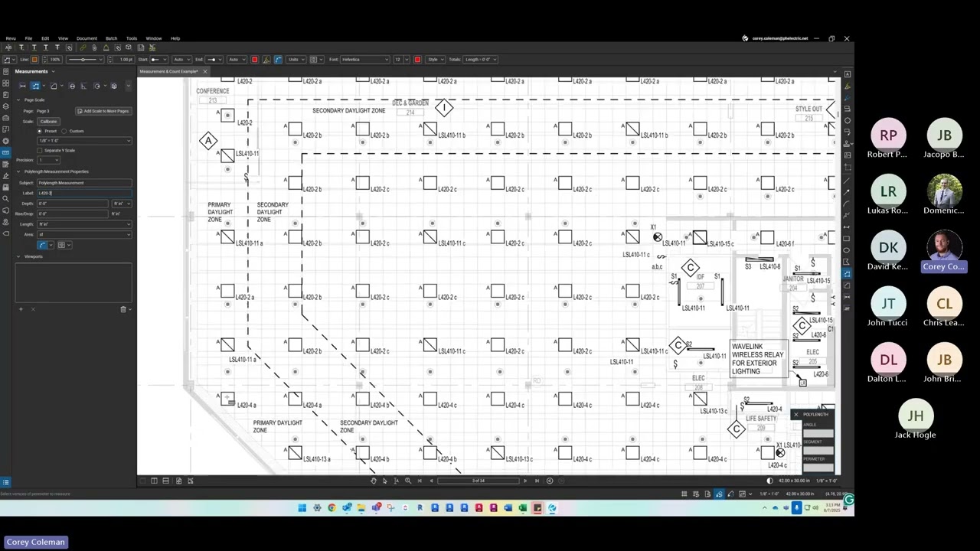980x551 pixels.
Task: Open the scale preset dropdown 1/8" = 1'-0"
Action: coord(84,141)
